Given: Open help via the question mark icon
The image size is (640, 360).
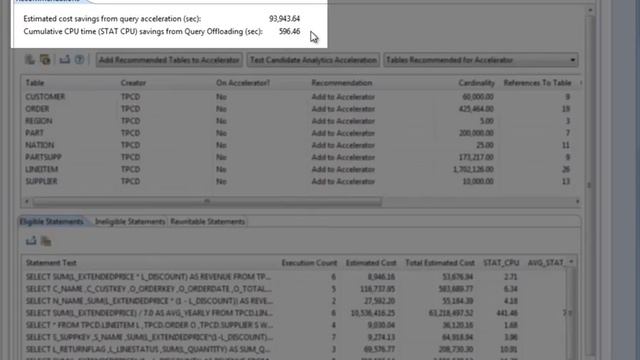Looking at the screenshot, I should [79, 60].
